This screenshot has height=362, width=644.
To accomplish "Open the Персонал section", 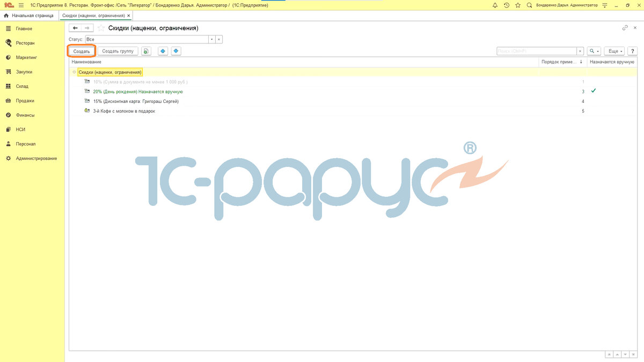I will (x=26, y=144).
